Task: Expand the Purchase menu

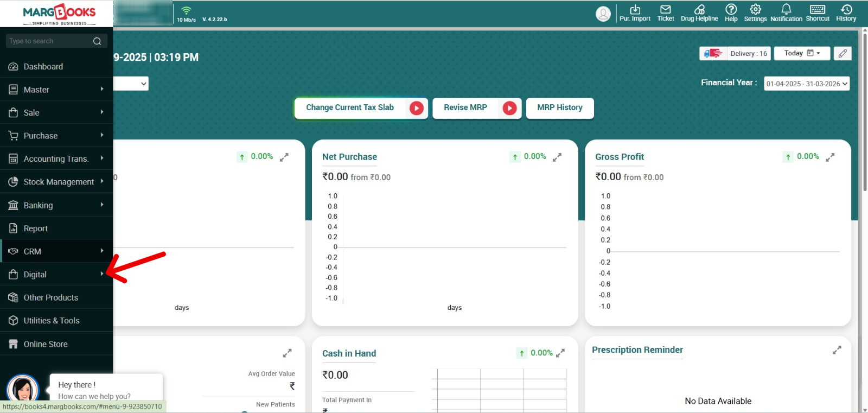Action: 56,136
